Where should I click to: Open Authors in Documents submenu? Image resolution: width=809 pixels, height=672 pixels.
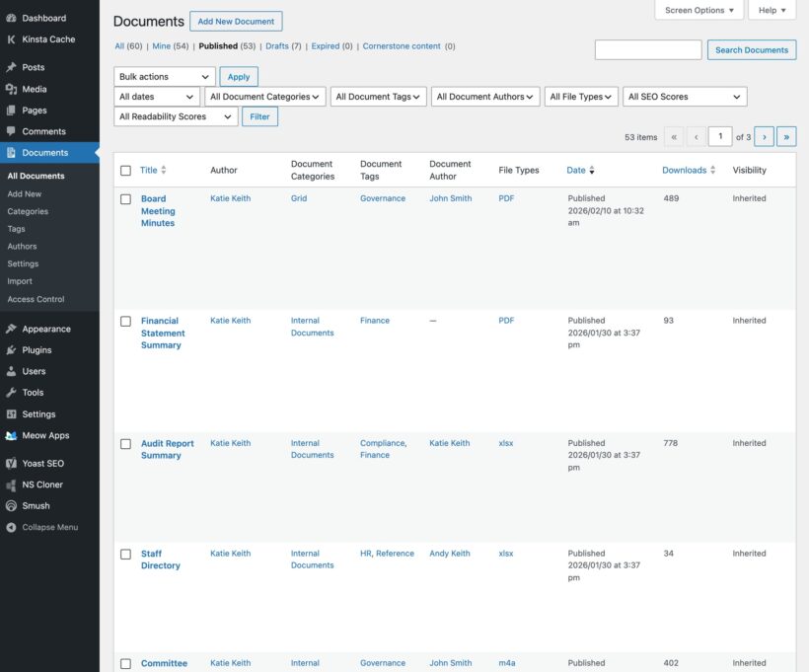click(x=22, y=246)
